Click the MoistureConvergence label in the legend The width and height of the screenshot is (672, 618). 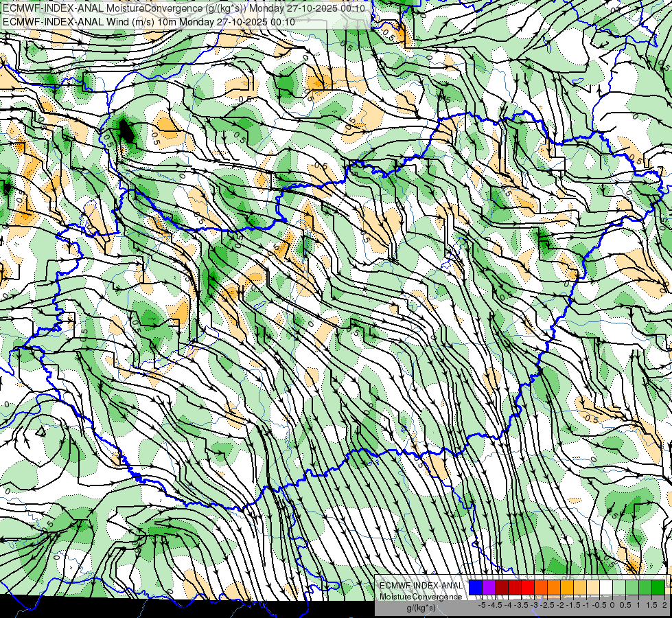coord(421,597)
